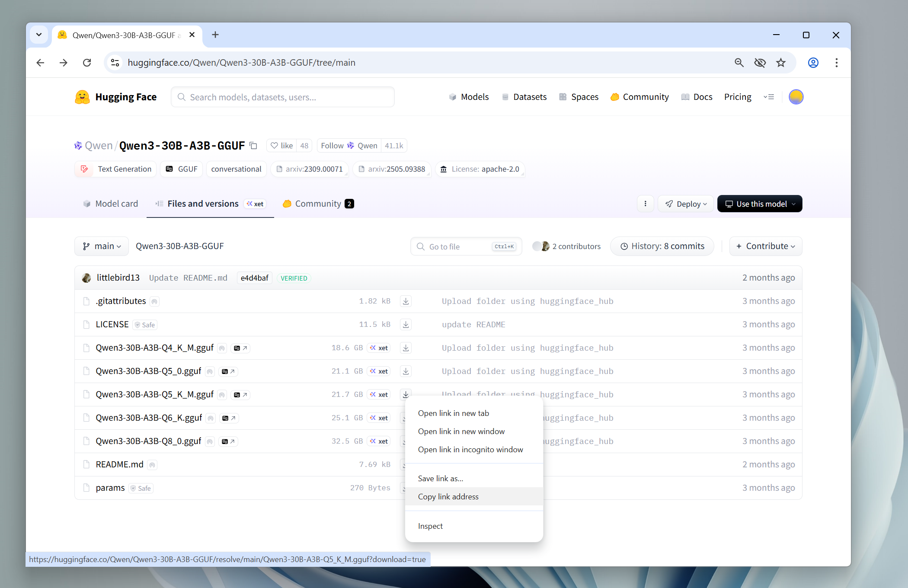The height and width of the screenshot is (588, 908).
Task: Open the Datasets nav link
Action: pos(524,97)
